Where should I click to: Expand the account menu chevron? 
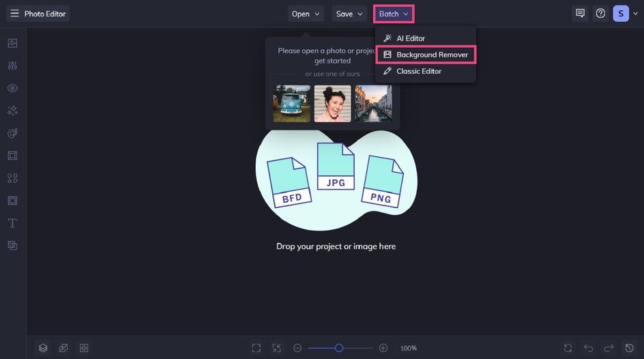point(635,14)
